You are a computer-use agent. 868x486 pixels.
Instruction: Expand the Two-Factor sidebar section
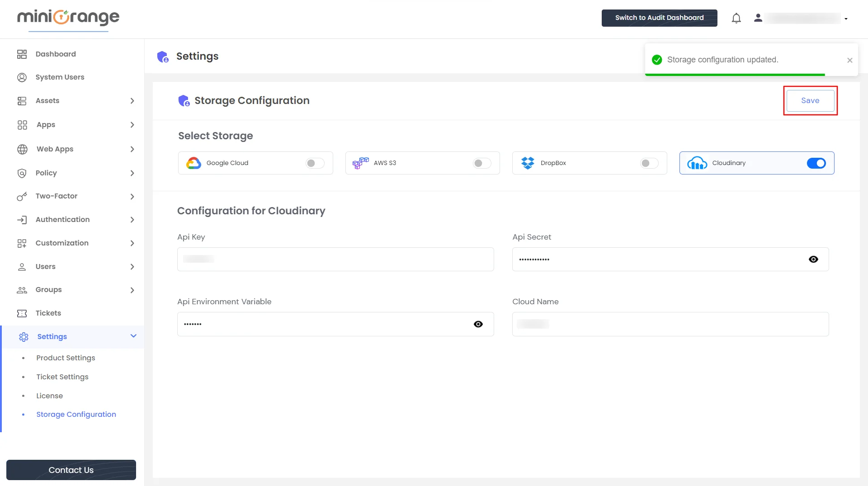132,197
